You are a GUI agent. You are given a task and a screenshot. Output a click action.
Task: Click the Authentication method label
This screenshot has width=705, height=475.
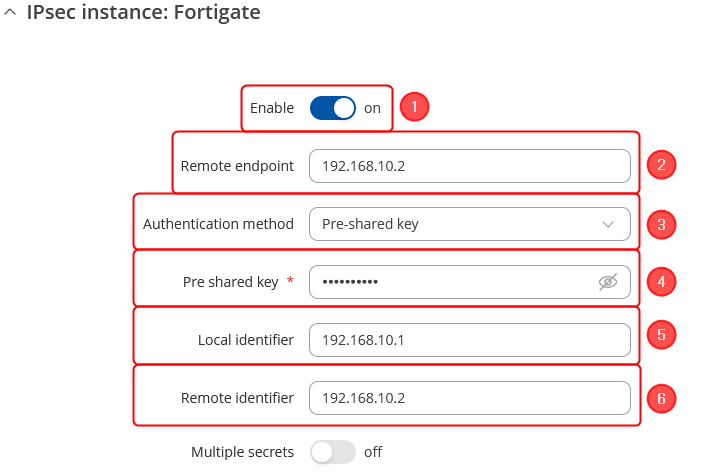click(x=218, y=224)
